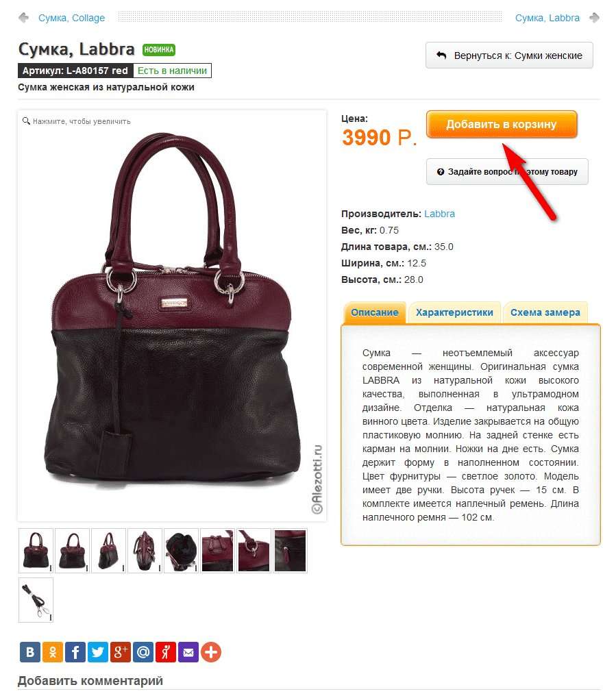Share via Mail.ru @ icon

143,652
